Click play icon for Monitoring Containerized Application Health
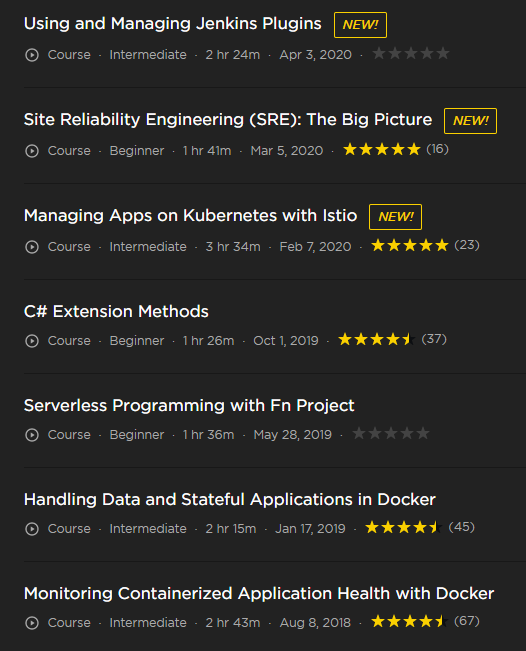526x651 pixels. coord(32,623)
